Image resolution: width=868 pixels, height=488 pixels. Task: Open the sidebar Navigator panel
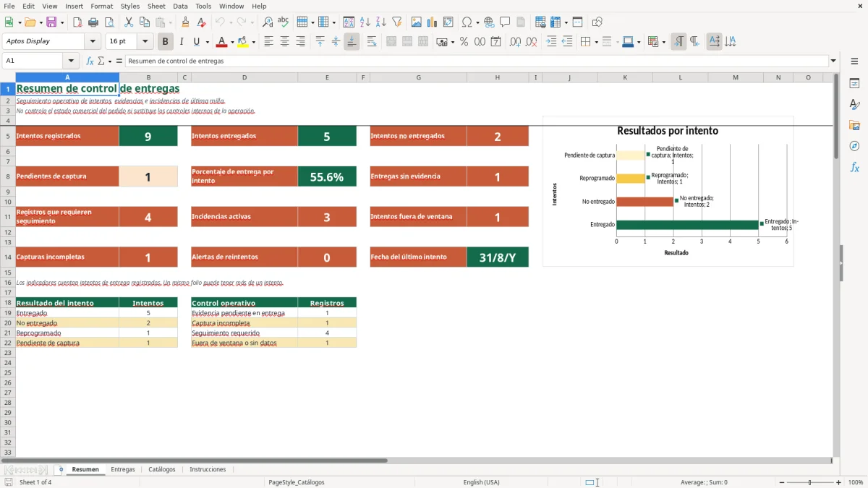[854, 146]
